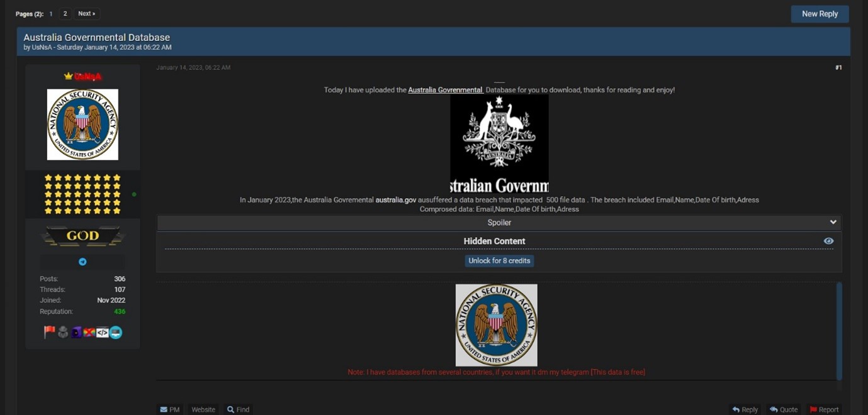Viewport: 868px width, 415px height.
Task: Click the red flag badge under the profile
Action: click(x=50, y=332)
